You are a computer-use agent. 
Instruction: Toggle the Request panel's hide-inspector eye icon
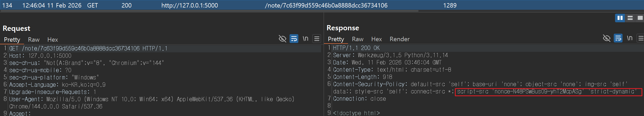click(x=282, y=39)
